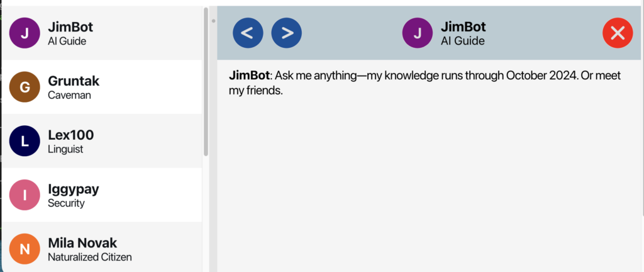Select the Iggypay name in the contact list
This screenshot has height=272, width=644.
tap(73, 189)
